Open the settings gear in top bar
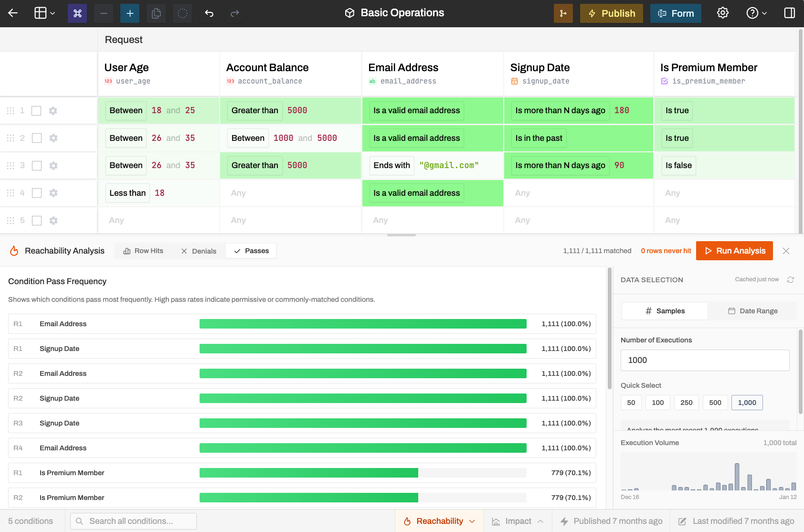This screenshot has width=804, height=532. [x=723, y=13]
